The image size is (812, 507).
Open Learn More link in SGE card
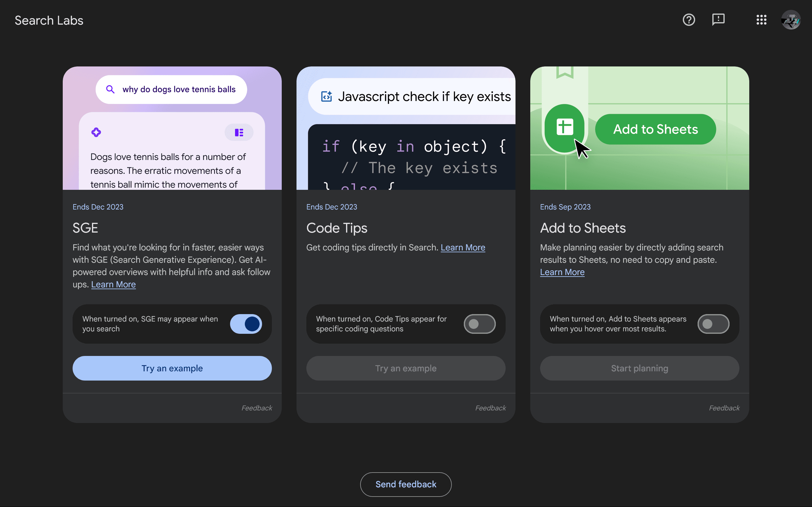pyautogui.click(x=113, y=284)
